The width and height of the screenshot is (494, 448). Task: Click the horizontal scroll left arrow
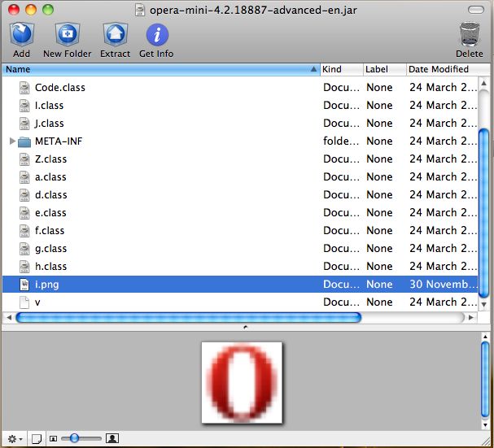click(x=9, y=317)
